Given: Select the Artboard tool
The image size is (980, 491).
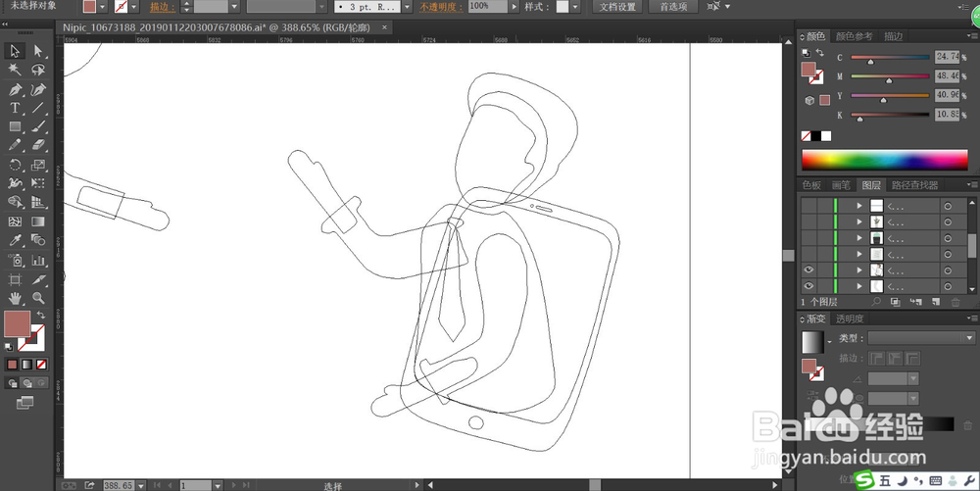Looking at the screenshot, I should point(15,279).
